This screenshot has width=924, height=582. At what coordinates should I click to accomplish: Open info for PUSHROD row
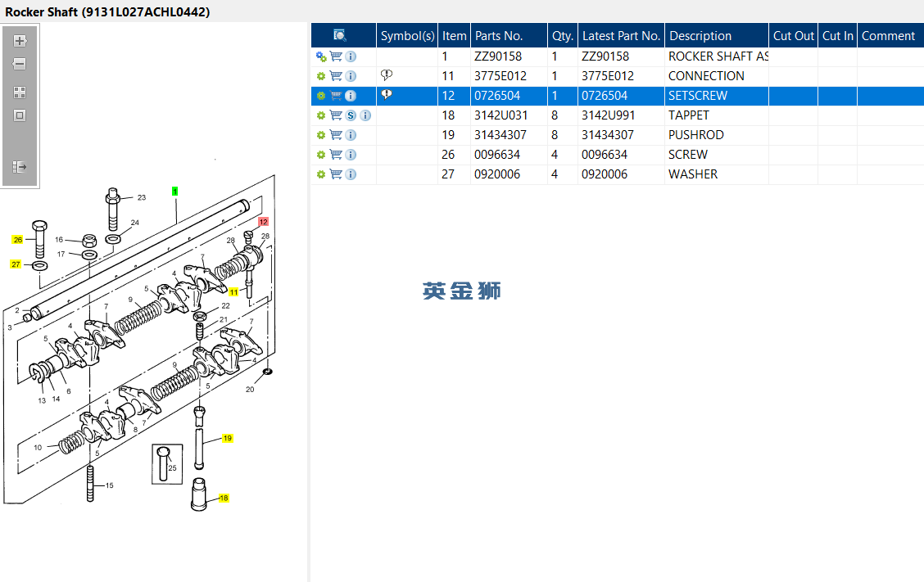pyautogui.click(x=351, y=135)
